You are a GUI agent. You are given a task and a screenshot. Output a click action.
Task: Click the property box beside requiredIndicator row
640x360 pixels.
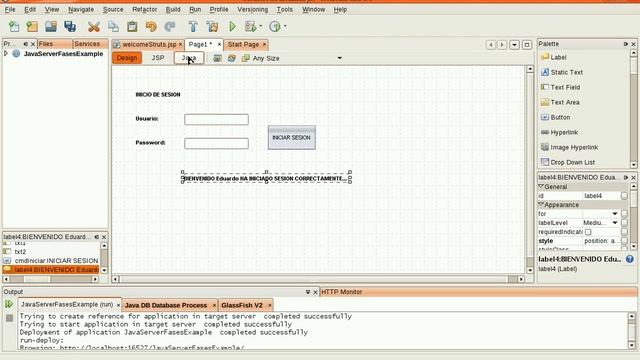point(624,232)
